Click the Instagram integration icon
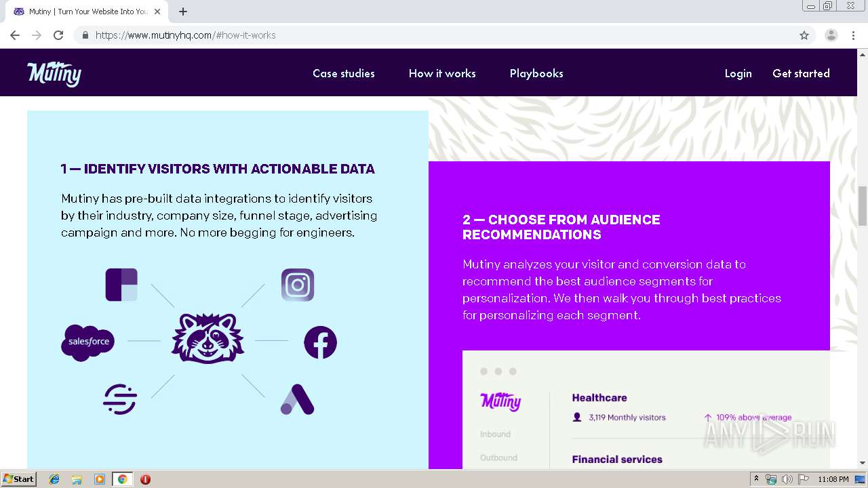 [298, 285]
